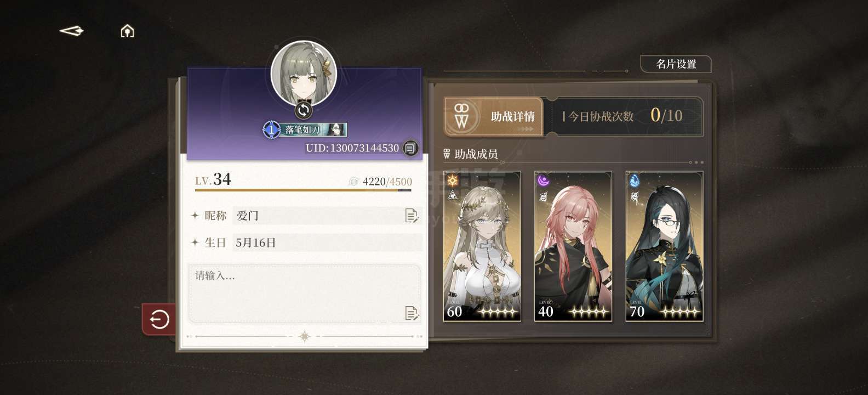The width and height of the screenshot is (868, 395).
Task: Select the level 40 pink-haired support character
Action: [x=573, y=246]
